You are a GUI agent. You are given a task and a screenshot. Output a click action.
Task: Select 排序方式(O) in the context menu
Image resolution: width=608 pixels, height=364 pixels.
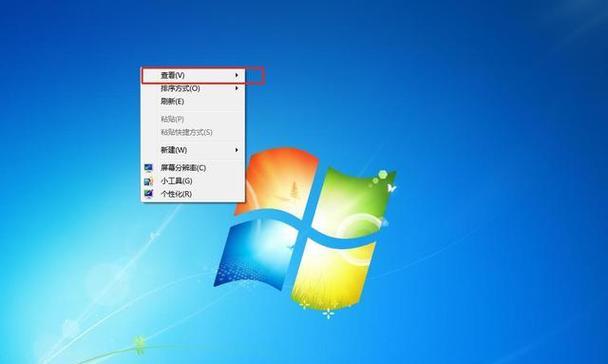point(193,88)
